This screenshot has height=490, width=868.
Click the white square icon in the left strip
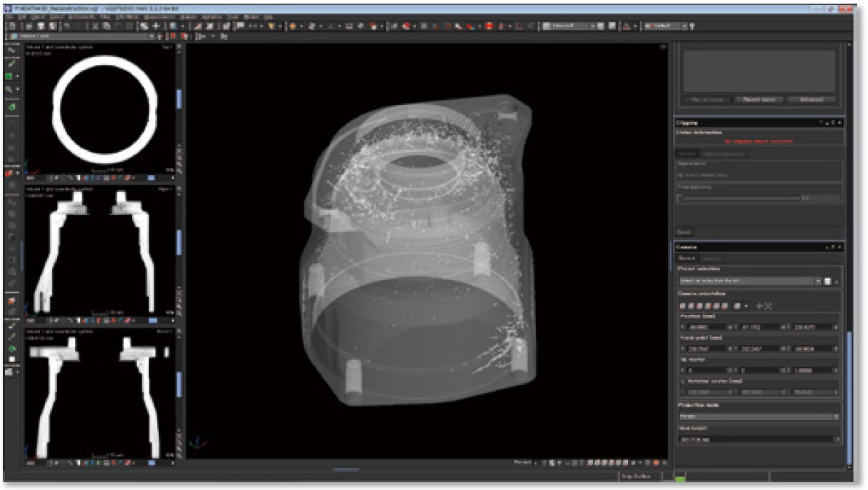[11, 360]
